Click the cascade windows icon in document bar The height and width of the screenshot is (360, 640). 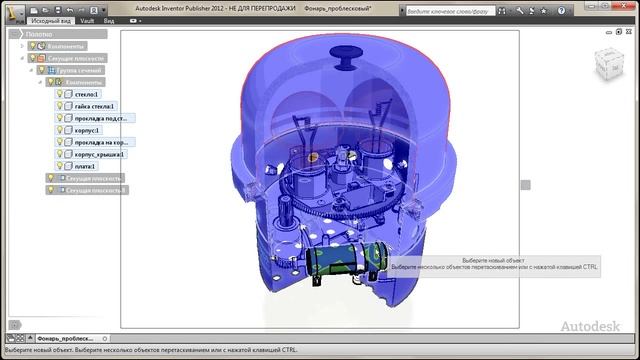click(x=11, y=338)
